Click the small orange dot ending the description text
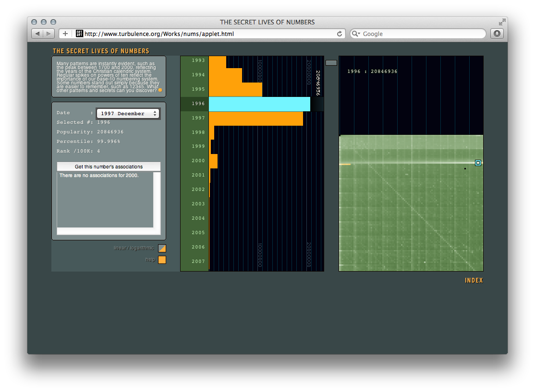The image size is (535, 392). click(160, 90)
